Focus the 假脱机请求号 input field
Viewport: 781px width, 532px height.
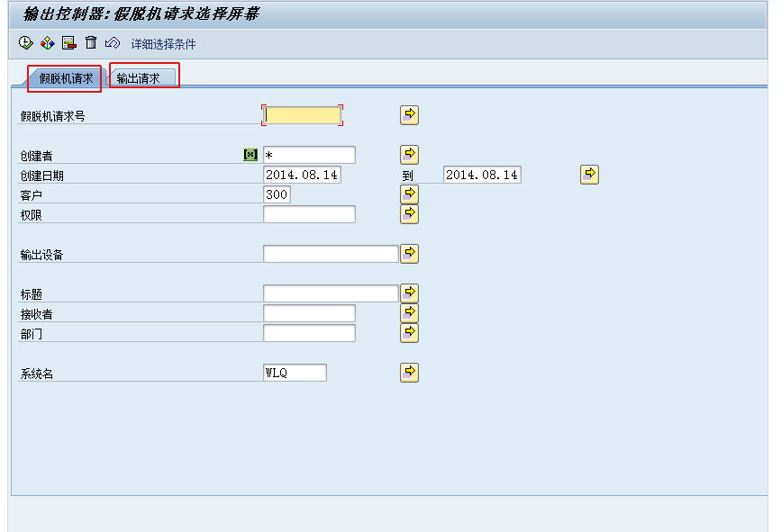tap(303, 115)
